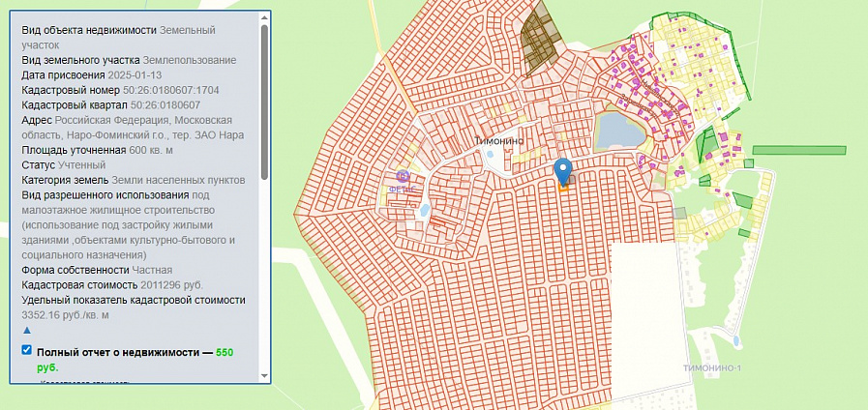
Task: Click the Тимонино village label
Action: click(x=499, y=141)
